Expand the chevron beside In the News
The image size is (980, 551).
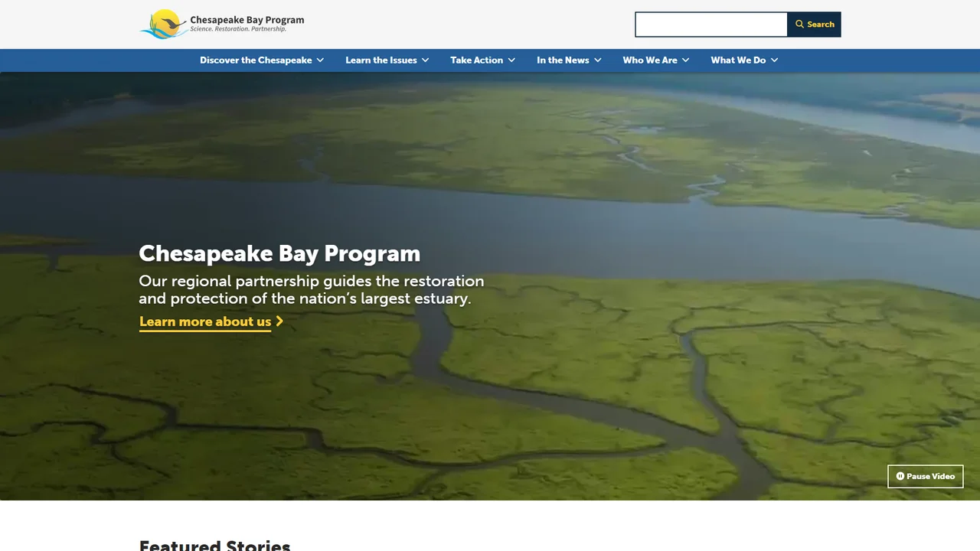[x=597, y=60]
